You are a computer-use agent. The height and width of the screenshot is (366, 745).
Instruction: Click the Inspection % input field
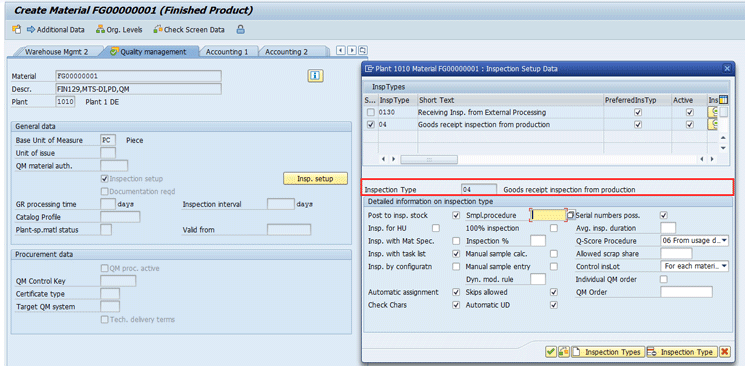538,241
